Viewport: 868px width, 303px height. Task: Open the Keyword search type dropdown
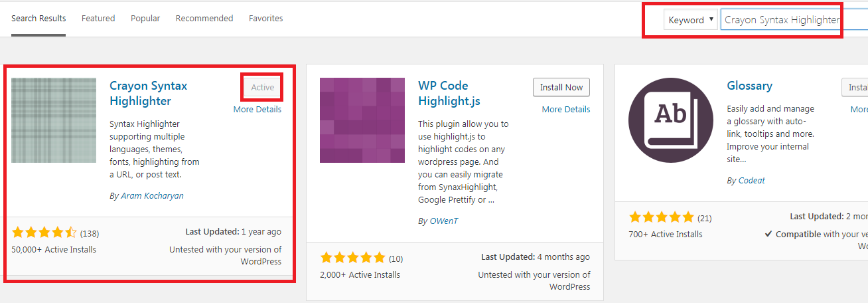pos(691,20)
